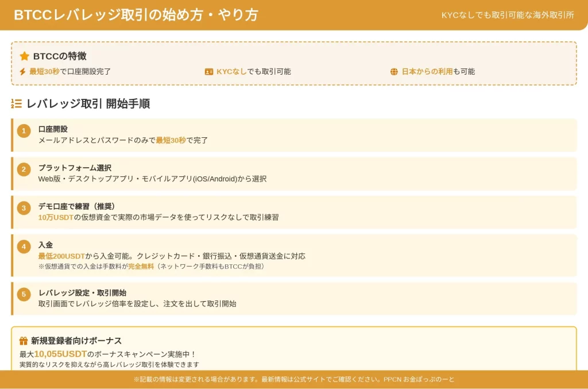Click the 取引画面でレバレッジ倍率を設定し description line
This screenshot has height=389, width=588.
pos(137,304)
